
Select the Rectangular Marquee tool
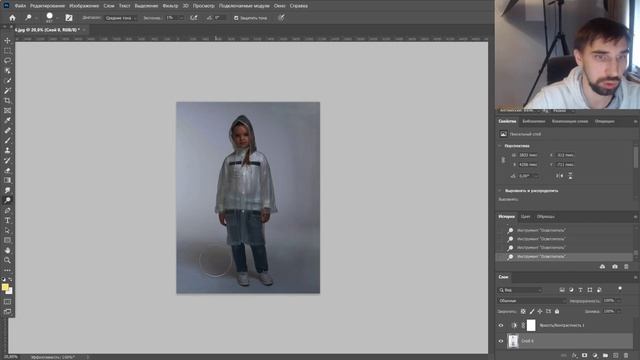[7, 51]
